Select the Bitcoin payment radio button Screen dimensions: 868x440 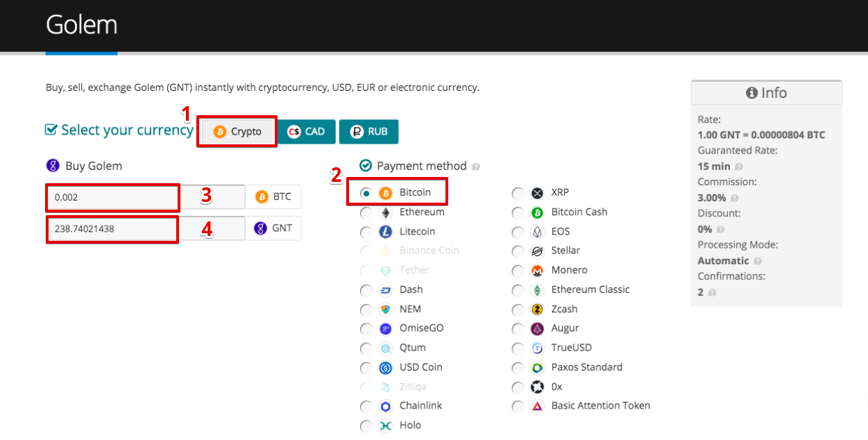366,193
